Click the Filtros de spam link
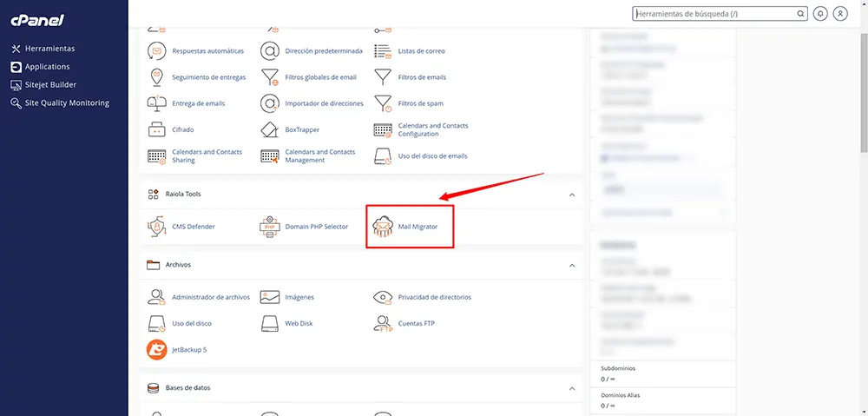This screenshot has width=868, height=416. pyautogui.click(x=420, y=103)
